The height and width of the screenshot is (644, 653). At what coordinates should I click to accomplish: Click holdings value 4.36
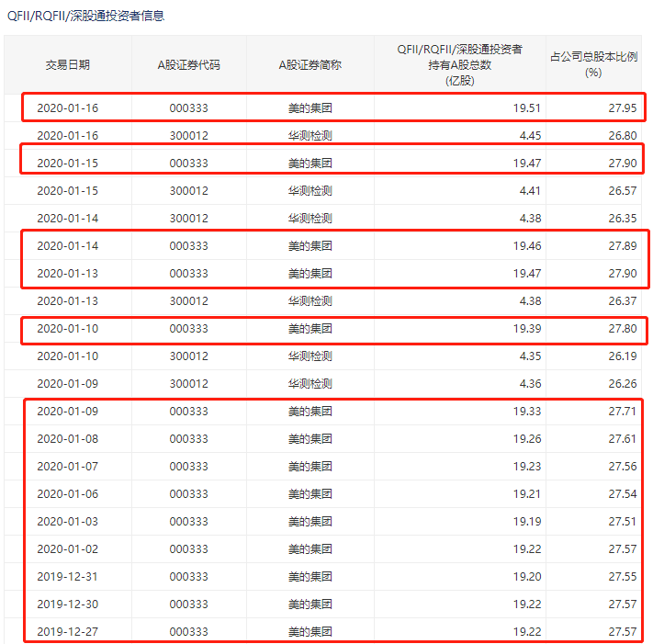coord(530,384)
